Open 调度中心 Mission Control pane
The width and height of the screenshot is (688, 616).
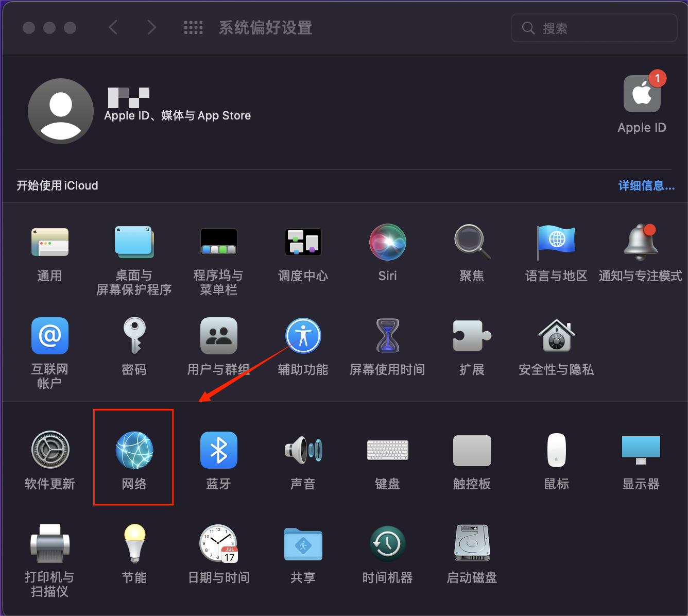click(x=303, y=243)
